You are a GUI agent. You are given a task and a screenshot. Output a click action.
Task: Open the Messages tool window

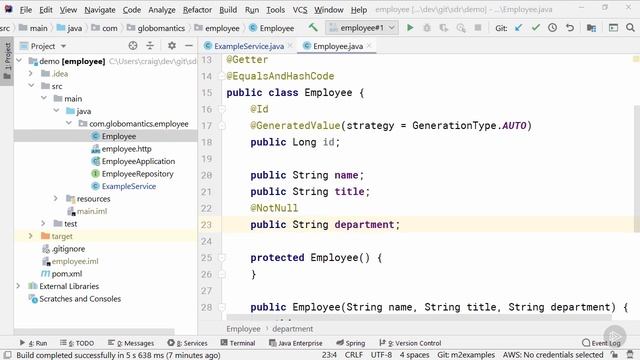[x=131, y=343]
